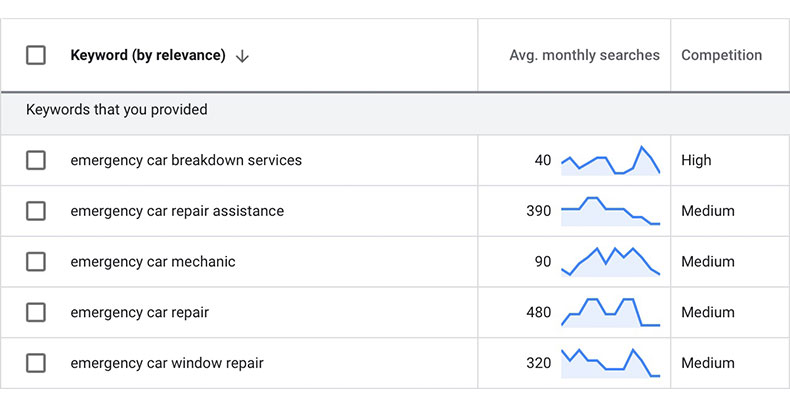Select checkbox for emergency car repair assistance
Screen dimensions: 790x403
tap(36, 211)
